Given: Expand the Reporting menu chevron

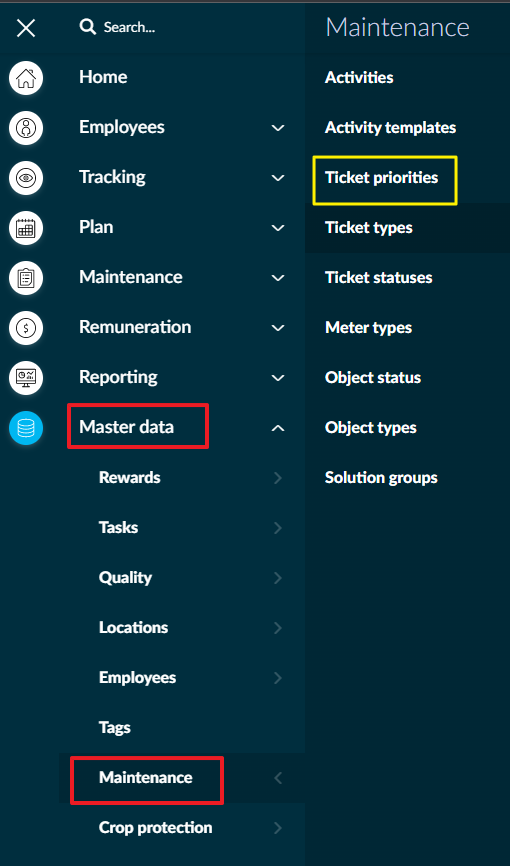Looking at the screenshot, I should [278, 378].
